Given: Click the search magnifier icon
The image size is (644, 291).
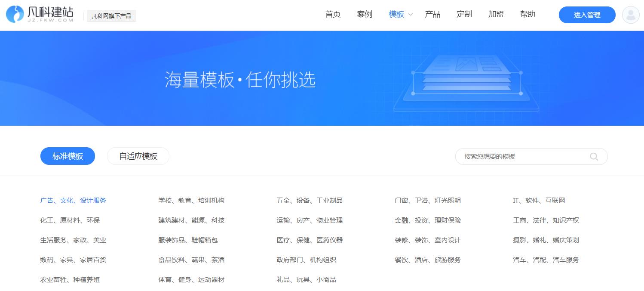Looking at the screenshot, I should pos(594,157).
